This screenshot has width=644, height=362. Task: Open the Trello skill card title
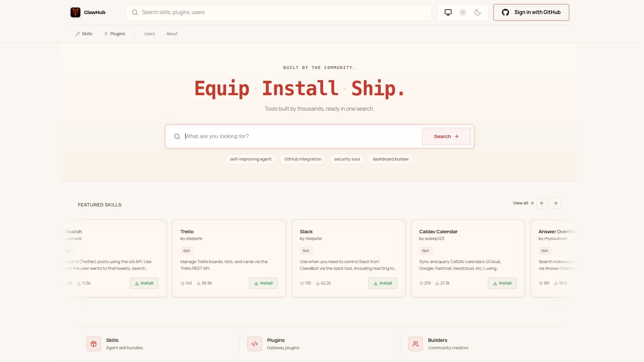tap(187, 232)
